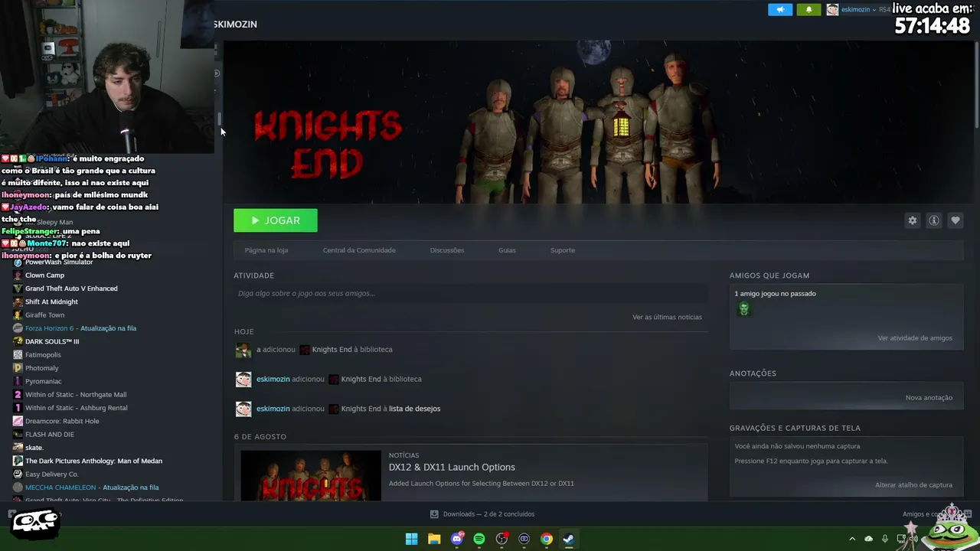980x551 pixels.
Task: Open Google Chrome from the taskbar
Action: coord(547,539)
